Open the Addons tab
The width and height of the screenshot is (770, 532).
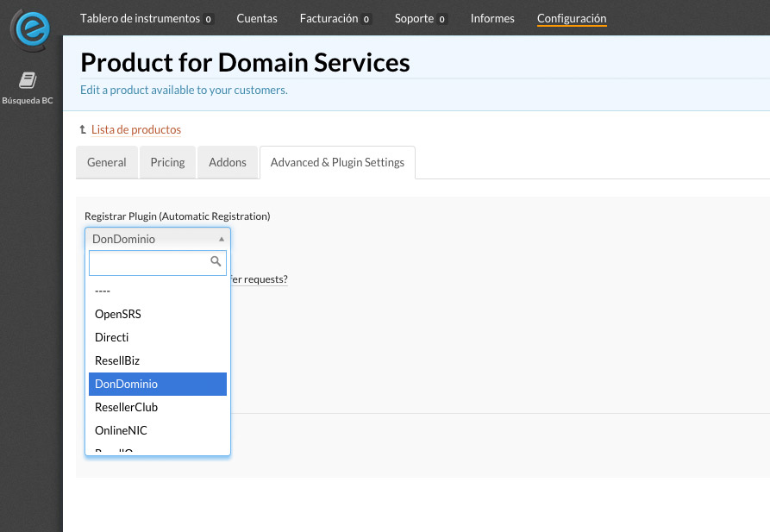[228, 163]
